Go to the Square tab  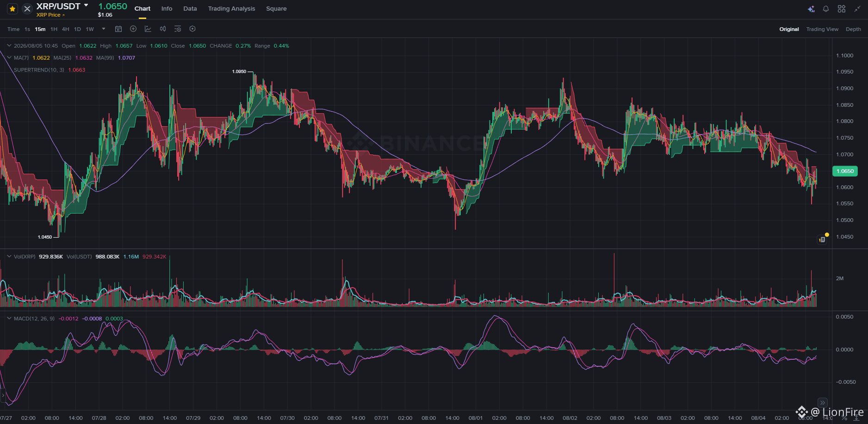click(x=276, y=9)
